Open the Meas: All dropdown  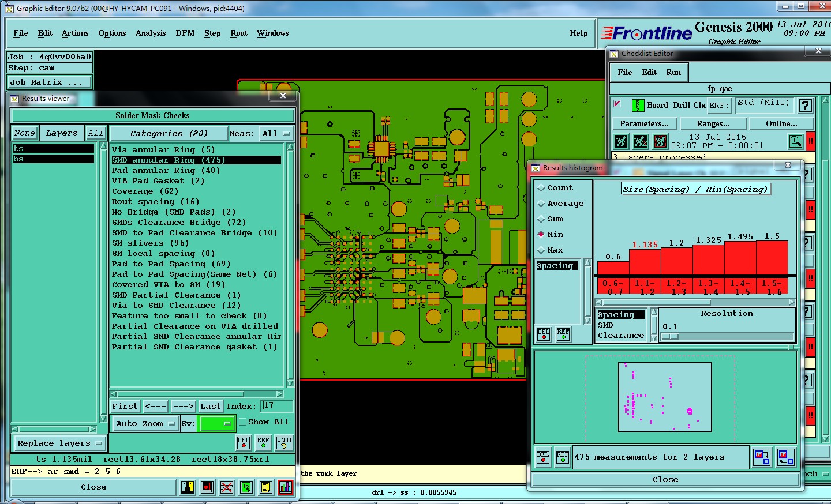pyautogui.click(x=276, y=133)
